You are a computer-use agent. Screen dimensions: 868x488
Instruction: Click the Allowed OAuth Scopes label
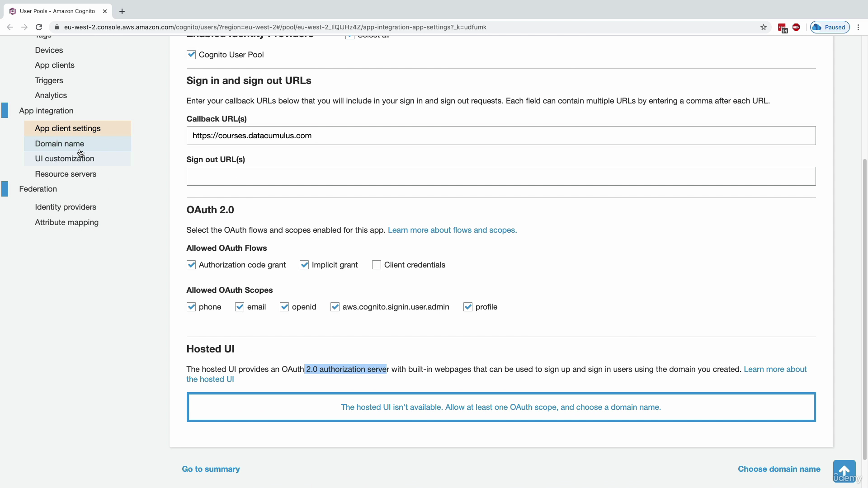coord(230,290)
